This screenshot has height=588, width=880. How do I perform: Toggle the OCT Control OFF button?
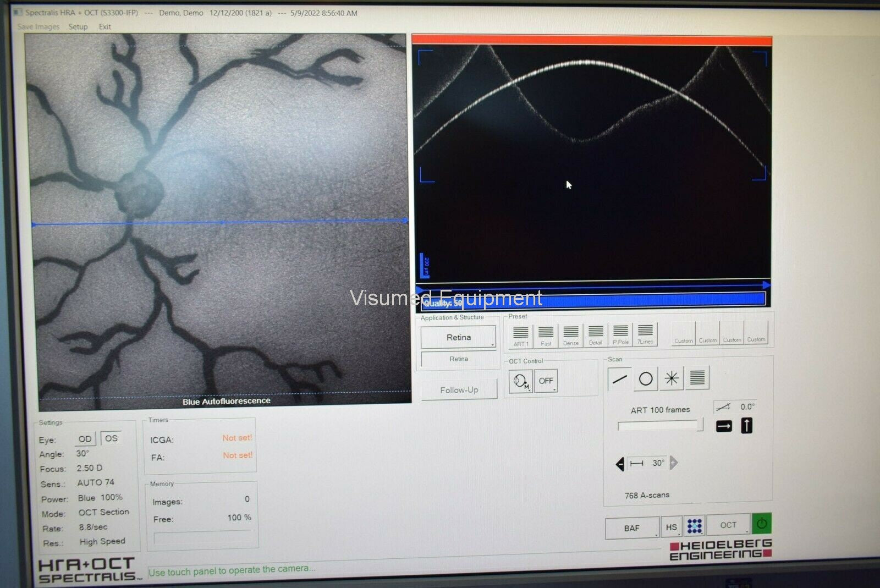[x=546, y=381]
